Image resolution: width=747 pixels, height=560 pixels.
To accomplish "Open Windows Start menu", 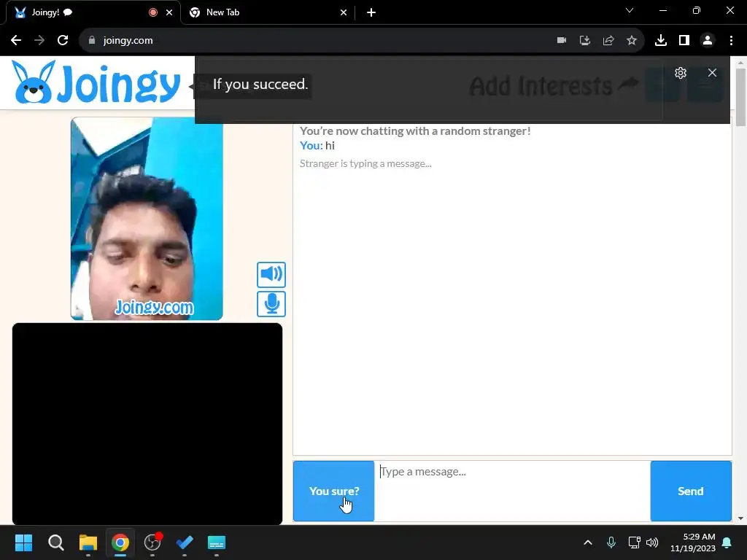I will click(x=23, y=542).
